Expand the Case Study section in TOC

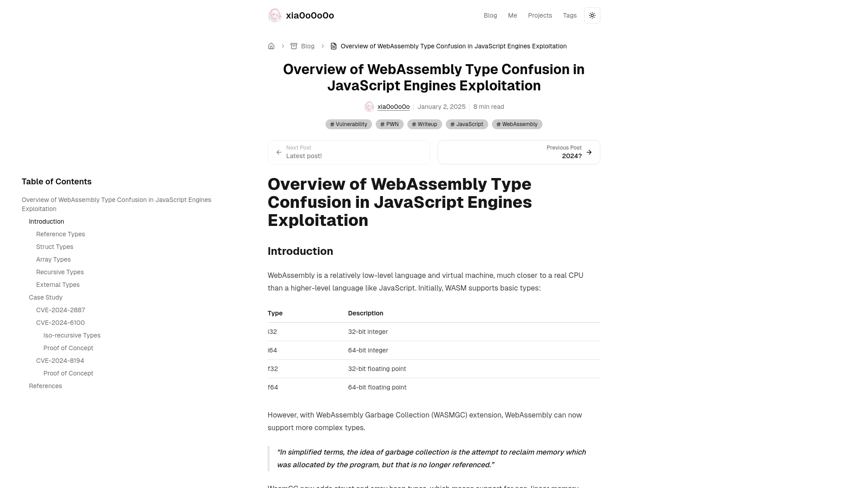click(45, 297)
